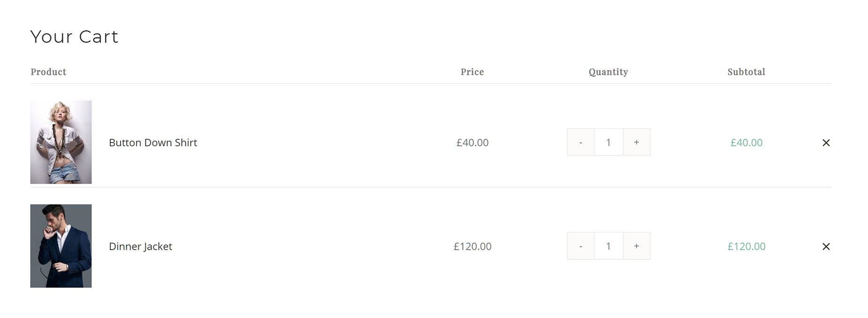
Task: Select the £120.00 green subtotal amount
Action: tap(746, 247)
